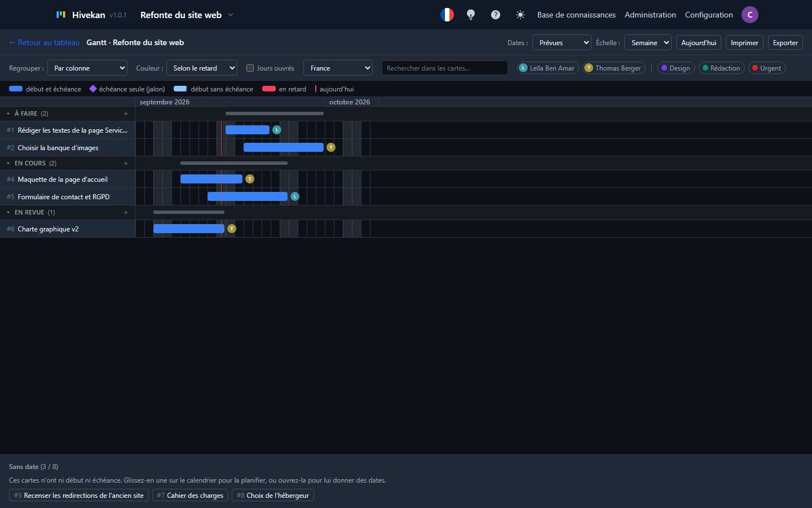Toggle the Urgent label filter
812x508 pixels.
(x=767, y=68)
